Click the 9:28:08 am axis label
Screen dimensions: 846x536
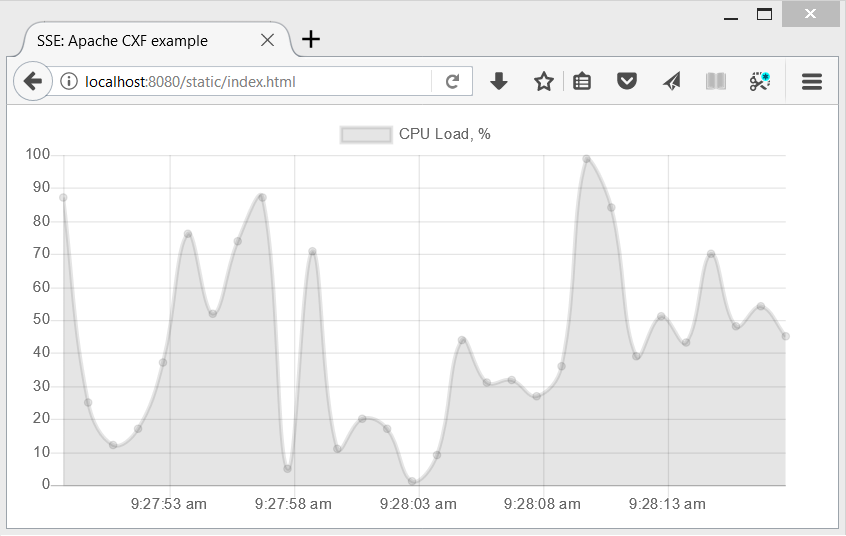[542, 504]
